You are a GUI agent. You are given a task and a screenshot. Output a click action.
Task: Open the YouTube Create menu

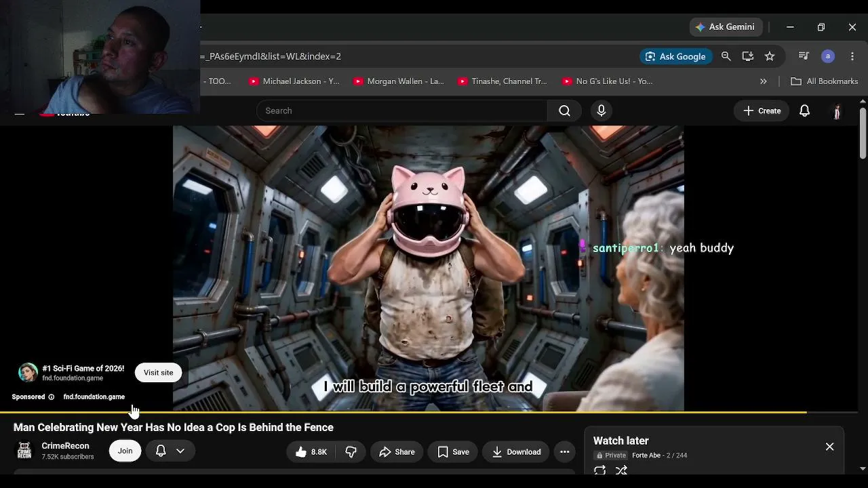click(x=762, y=110)
